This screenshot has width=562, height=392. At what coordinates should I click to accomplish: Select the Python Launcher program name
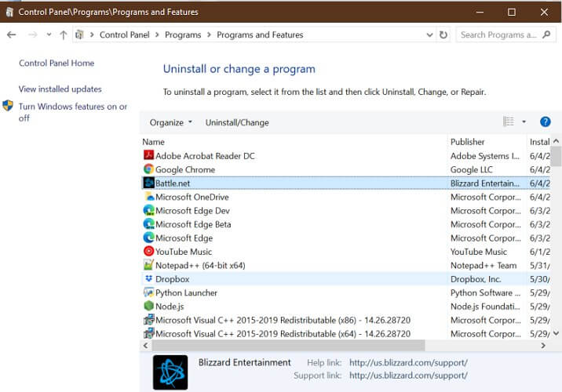[x=186, y=293]
